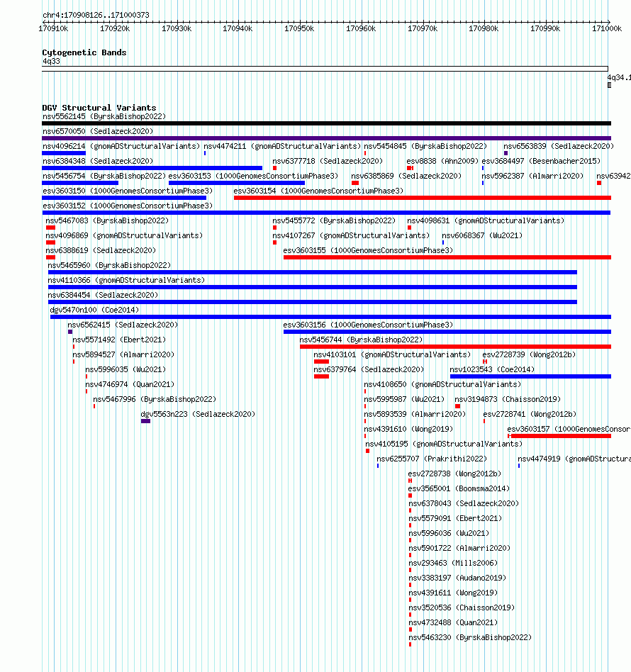Click the nsv5562145 (ByrskaBishop2022) variant label
The height and width of the screenshot is (672, 631).
104,116
